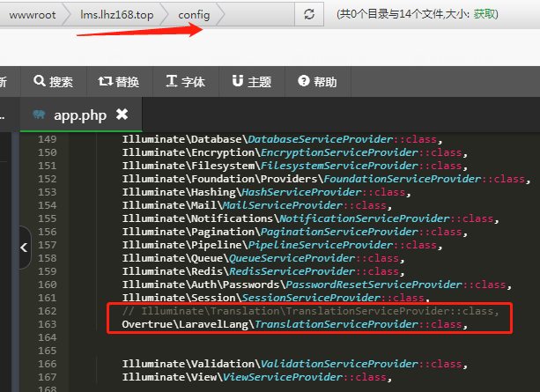Go to wwwroot breadcrumb
The image size is (540, 392).
click(33, 15)
